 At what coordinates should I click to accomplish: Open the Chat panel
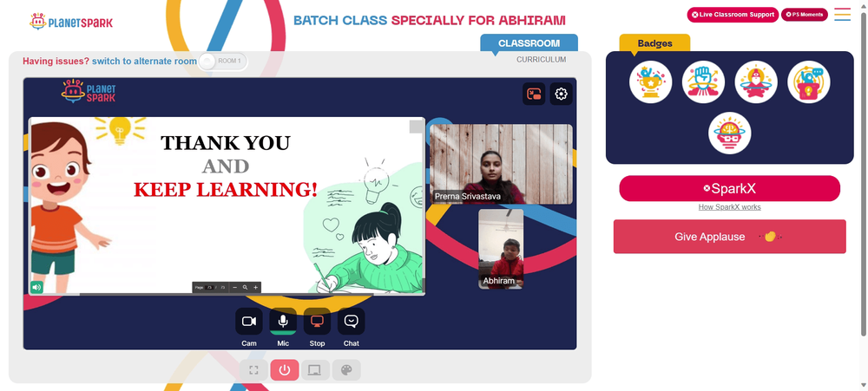point(351,322)
